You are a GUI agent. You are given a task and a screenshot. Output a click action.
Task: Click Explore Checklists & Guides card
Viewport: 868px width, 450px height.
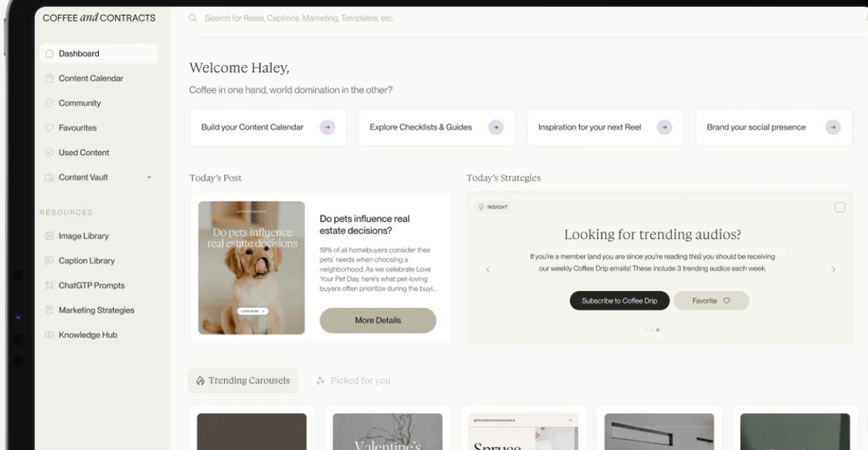(437, 127)
